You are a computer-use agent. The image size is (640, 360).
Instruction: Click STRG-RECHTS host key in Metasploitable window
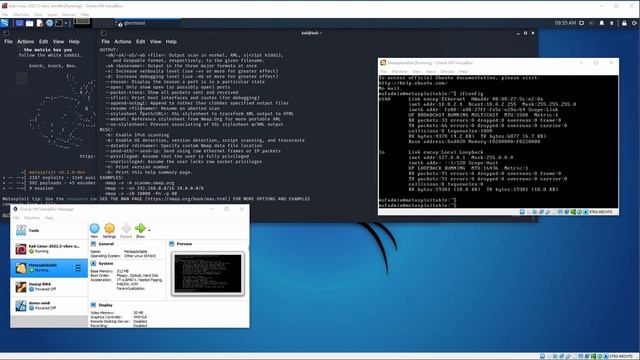[x=601, y=212]
